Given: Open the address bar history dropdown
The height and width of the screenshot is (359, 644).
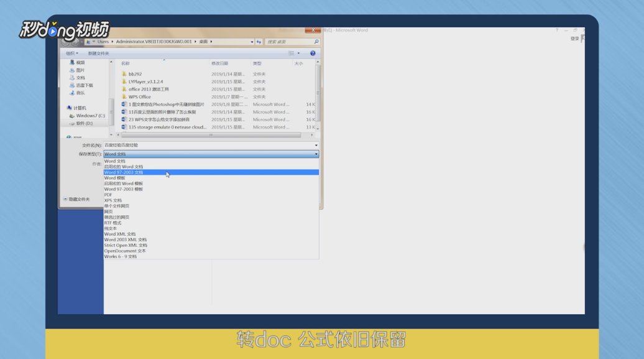Looking at the screenshot, I should point(252,42).
